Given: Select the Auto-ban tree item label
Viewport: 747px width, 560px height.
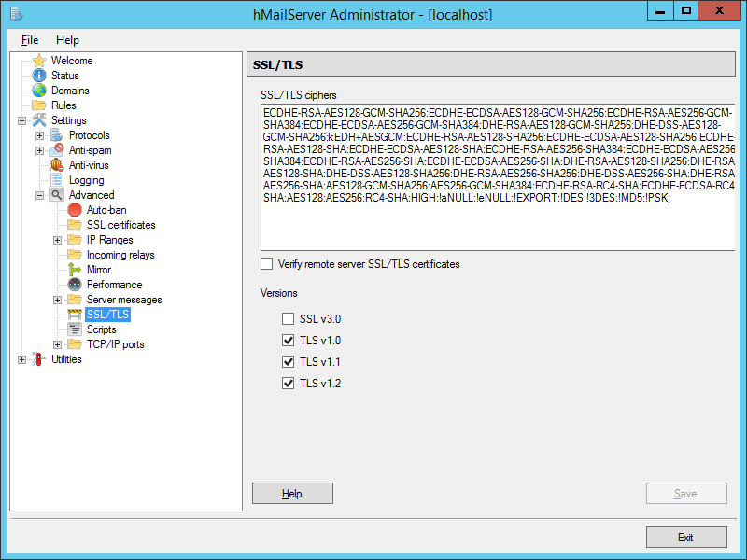Looking at the screenshot, I should click(x=106, y=210).
